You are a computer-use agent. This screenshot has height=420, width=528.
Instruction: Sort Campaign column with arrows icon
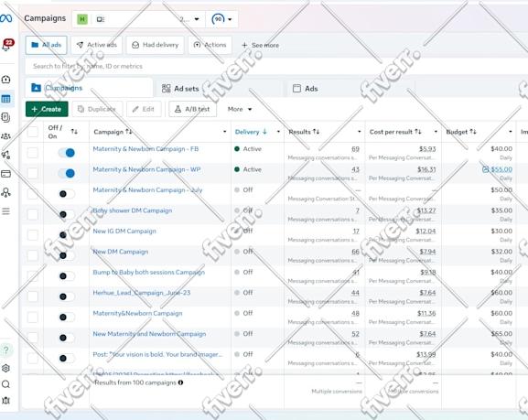pyautogui.click(x=129, y=132)
